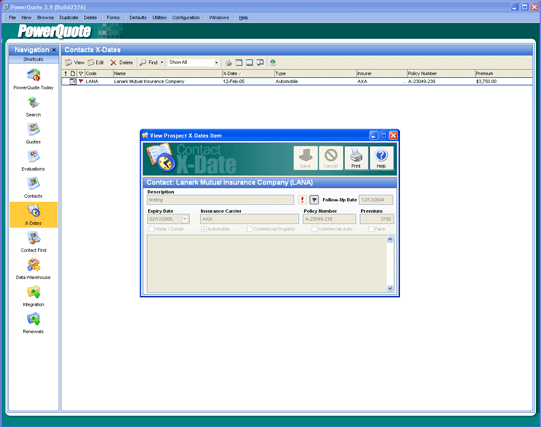Screen dimensions: 541x427
Task: Sort by the Policy Number column header
Action: pos(441,73)
